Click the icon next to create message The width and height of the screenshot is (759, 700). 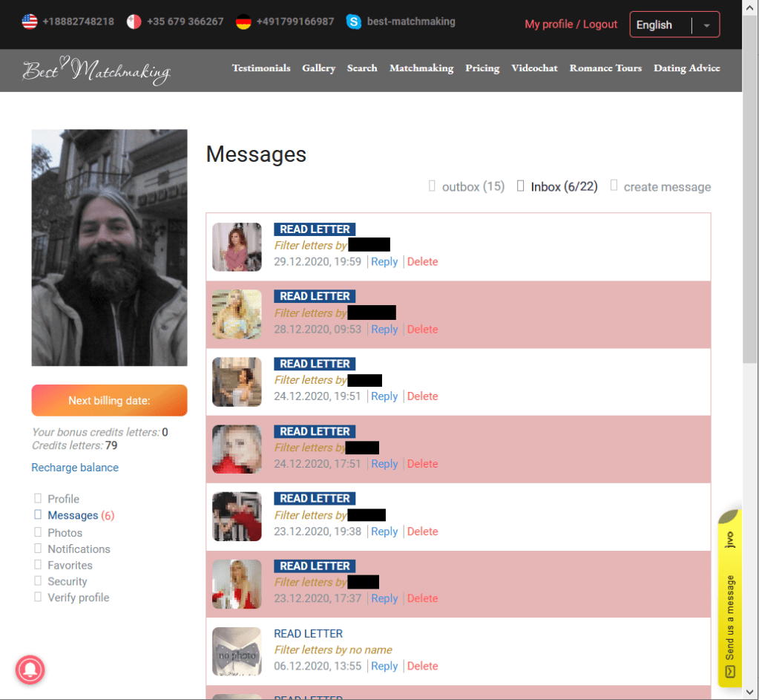[x=614, y=186]
